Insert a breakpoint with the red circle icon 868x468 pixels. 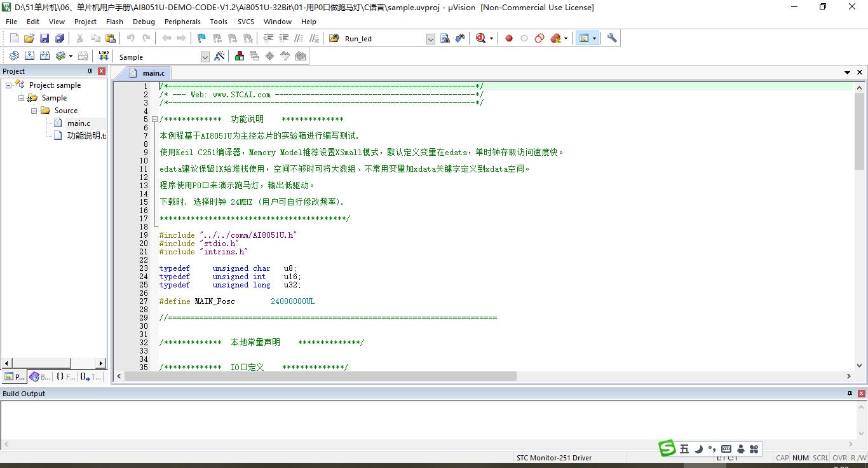pos(508,38)
